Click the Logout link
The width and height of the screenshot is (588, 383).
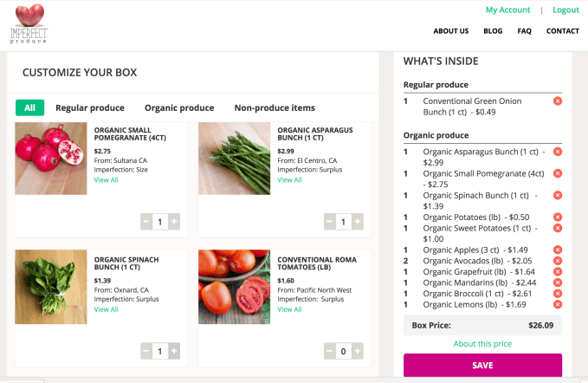pos(565,10)
